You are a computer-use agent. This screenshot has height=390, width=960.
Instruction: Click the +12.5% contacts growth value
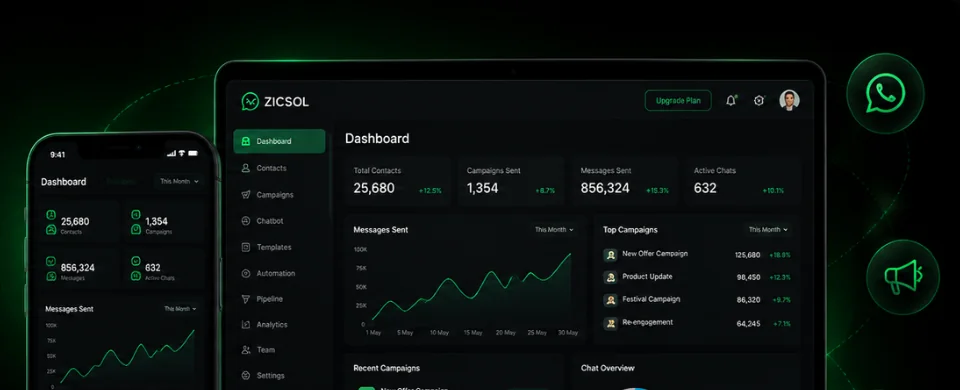point(430,191)
